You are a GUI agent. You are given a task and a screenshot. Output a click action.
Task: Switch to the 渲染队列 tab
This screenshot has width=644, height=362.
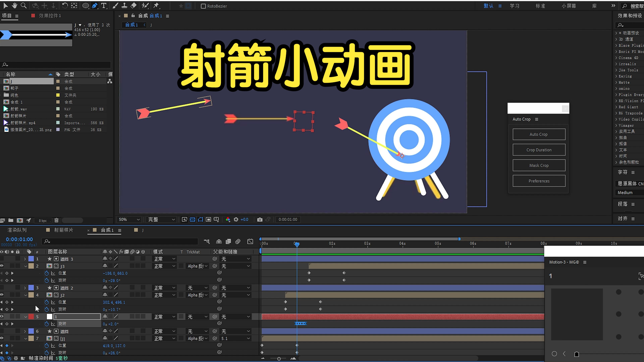pyautogui.click(x=17, y=230)
